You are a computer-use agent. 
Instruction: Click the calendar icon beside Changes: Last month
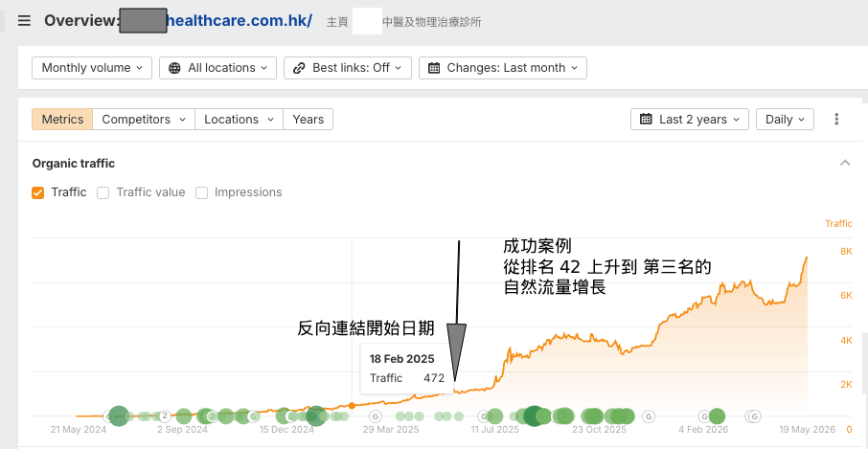point(435,68)
